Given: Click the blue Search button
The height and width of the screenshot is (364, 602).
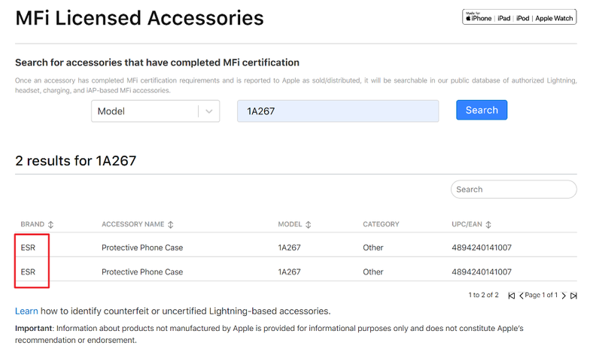Looking at the screenshot, I should tap(482, 110).
